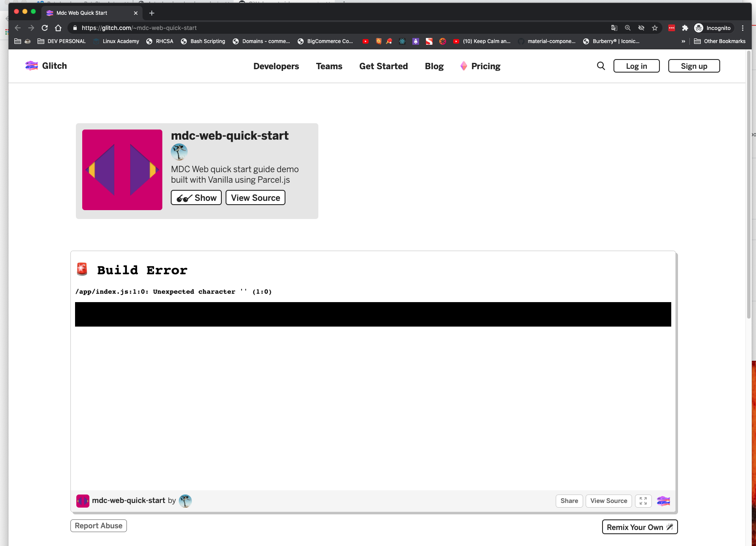Screen dimensions: 756x546
Task: Open the Chrome three-dot menu
Action: tap(743, 28)
